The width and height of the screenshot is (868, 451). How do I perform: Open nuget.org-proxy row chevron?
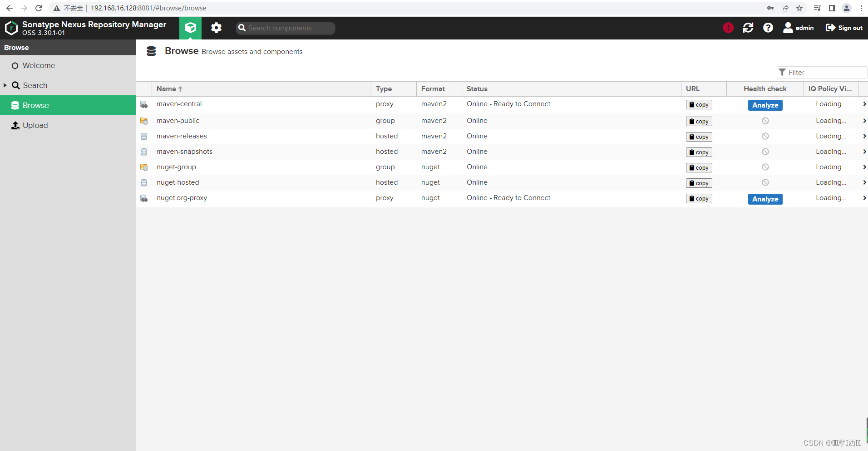(864, 198)
